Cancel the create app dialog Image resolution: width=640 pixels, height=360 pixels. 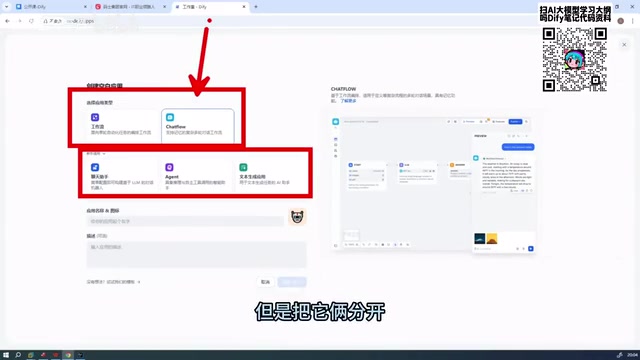pos(265,282)
